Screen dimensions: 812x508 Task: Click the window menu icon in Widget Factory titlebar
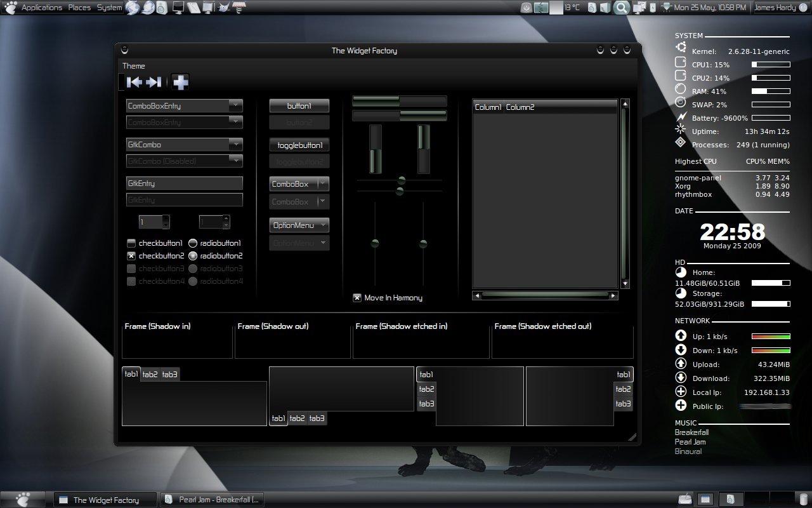[124, 50]
